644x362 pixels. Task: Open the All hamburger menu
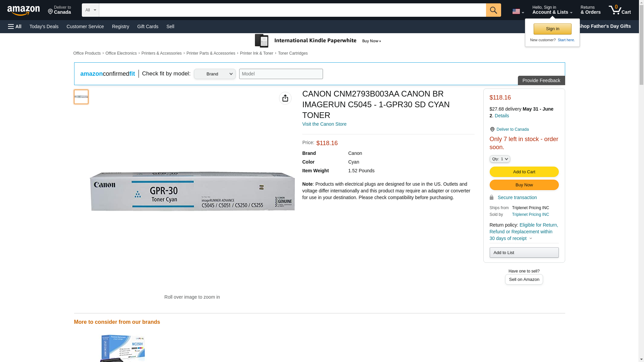point(15,26)
